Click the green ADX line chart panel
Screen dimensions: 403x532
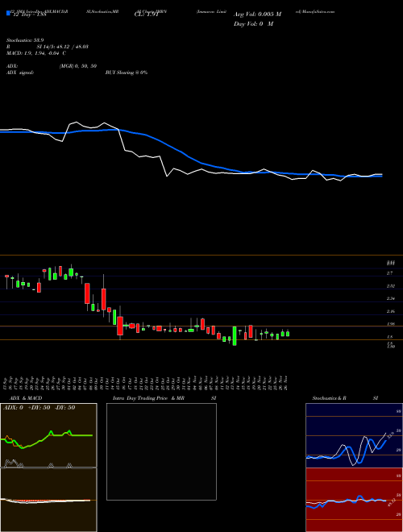48,435
